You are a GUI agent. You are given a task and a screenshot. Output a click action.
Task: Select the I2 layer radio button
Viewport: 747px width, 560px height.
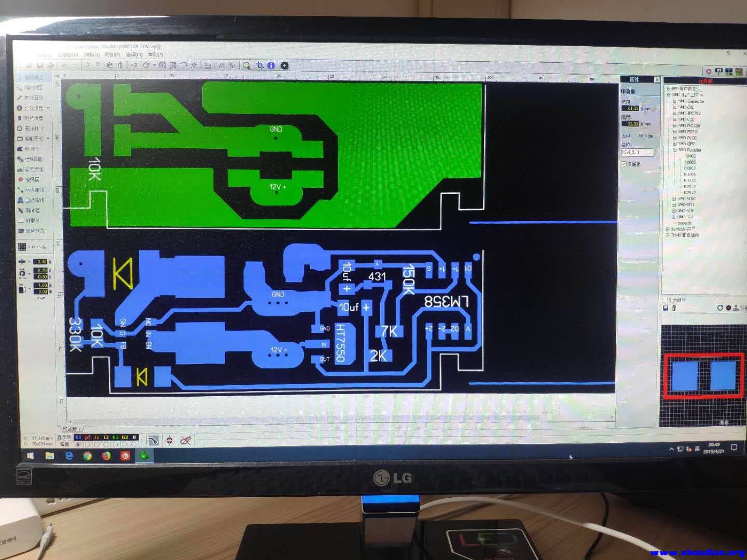pyautogui.click(x=106, y=444)
